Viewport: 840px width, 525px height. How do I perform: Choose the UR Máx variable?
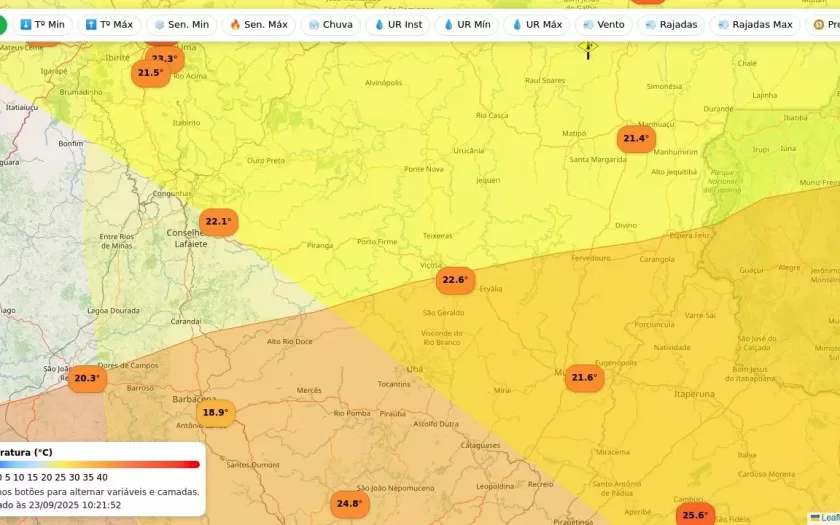(x=537, y=25)
